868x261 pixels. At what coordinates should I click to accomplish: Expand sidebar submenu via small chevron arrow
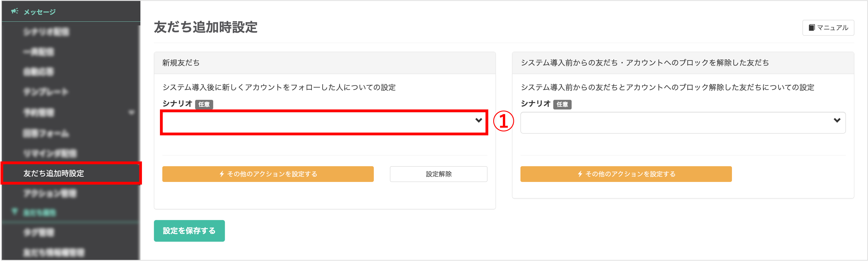point(131,113)
